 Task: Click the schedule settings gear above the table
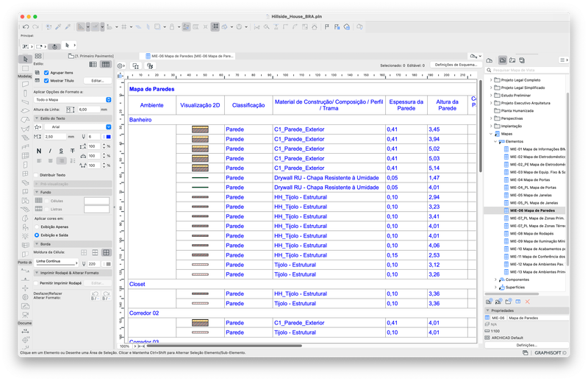coord(121,65)
